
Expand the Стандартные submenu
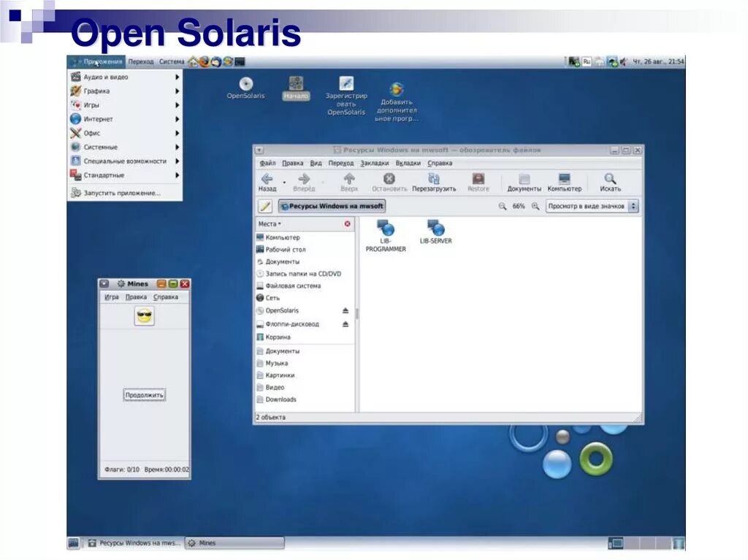124,175
